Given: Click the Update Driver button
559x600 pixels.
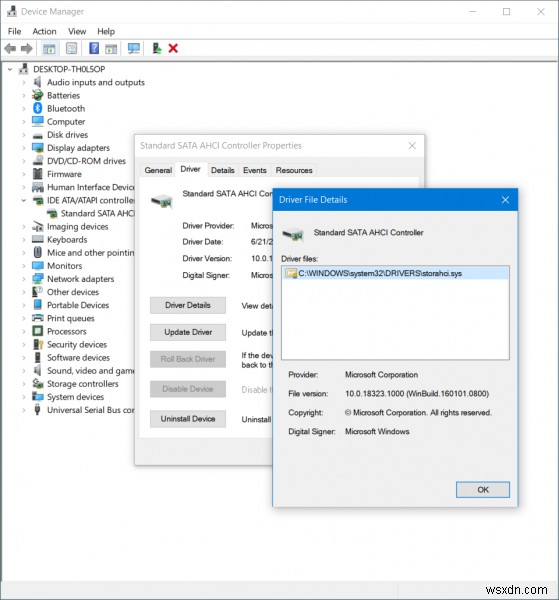Looking at the screenshot, I should pos(187,332).
